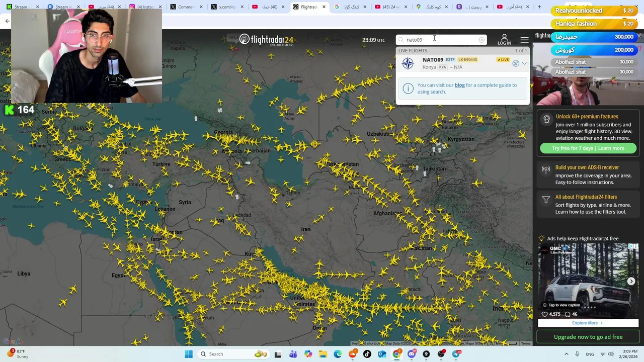Click the E3TF aircraft type tag
Image resolution: width=644 pixels, height=362 pixels.
[450, 60]
